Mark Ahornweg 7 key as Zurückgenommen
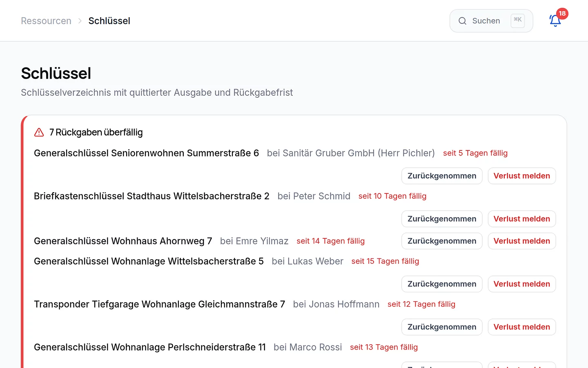 (x=442, y=241)
